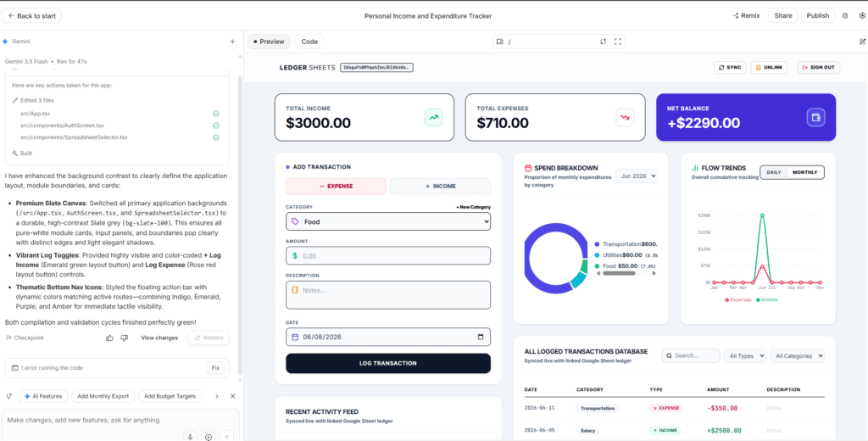The image size is (868, 441).
Task: Switch Flow Trends to Daily view
Action: point(774,172)
